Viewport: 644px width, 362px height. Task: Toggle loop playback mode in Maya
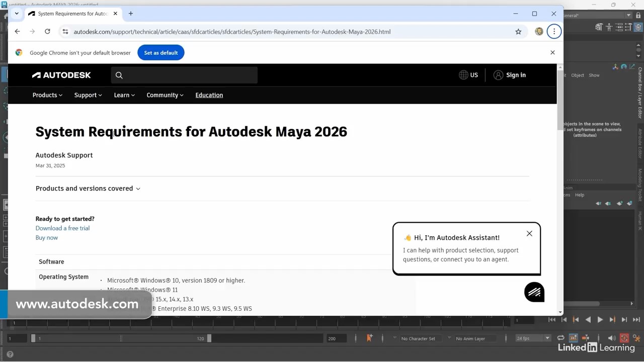(560, 338)
